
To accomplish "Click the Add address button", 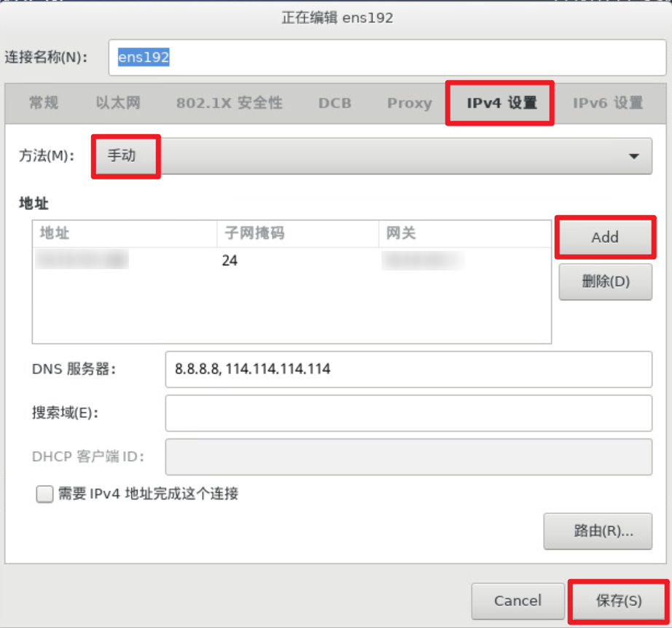I will click(x=605, y=236).
